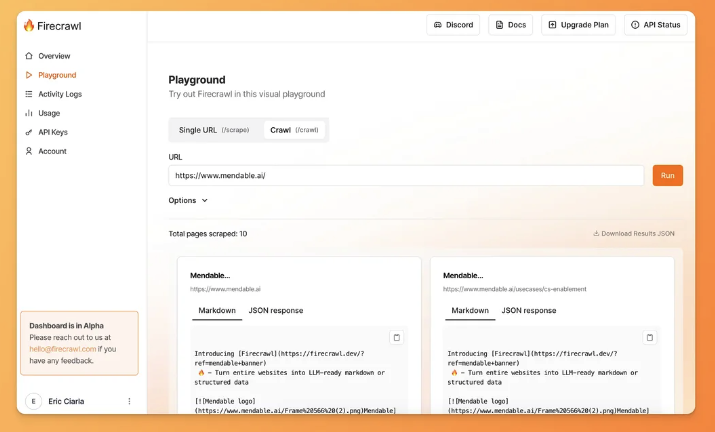Expand the Options section

[188, 200]
